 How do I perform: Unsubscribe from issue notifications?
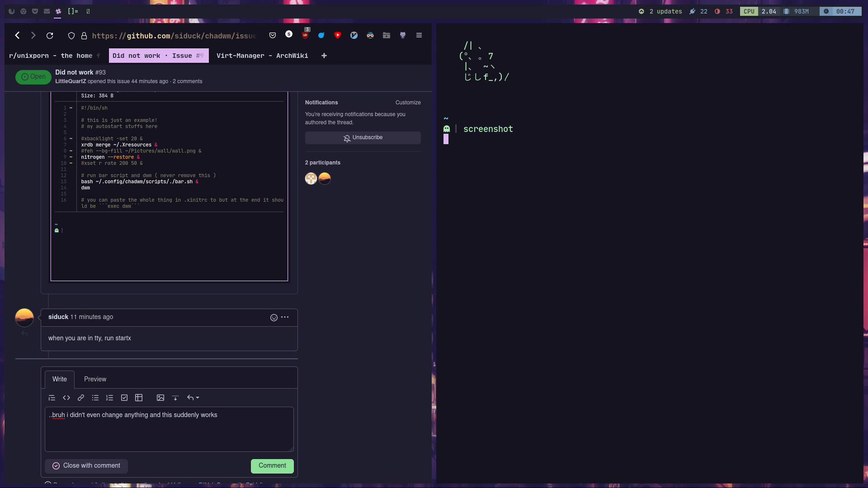(363, 137)
